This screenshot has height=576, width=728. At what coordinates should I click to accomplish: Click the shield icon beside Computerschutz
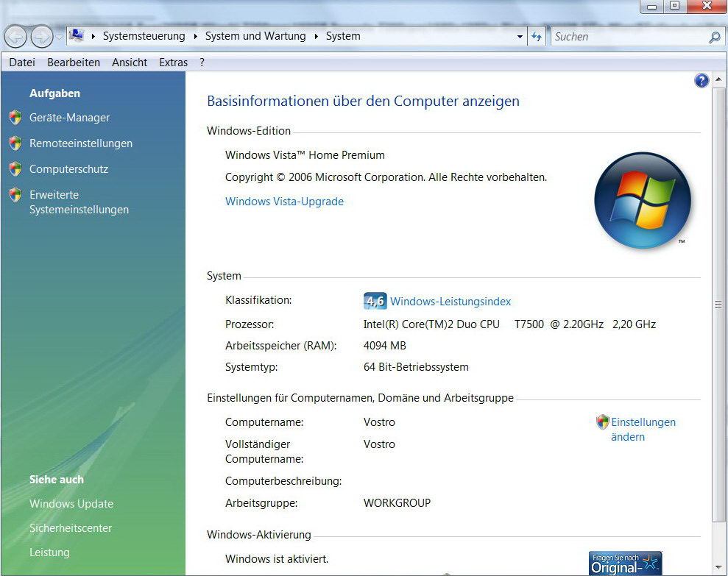(15, 169)
